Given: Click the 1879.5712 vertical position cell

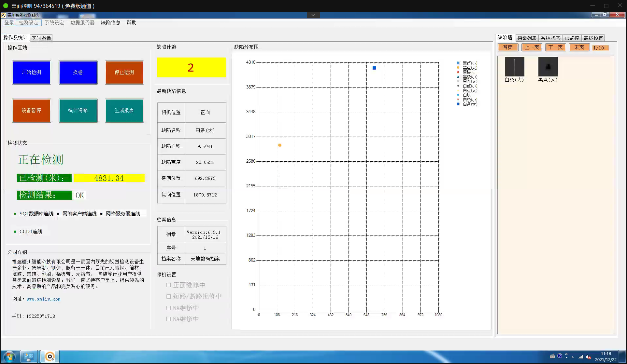Looking at the screenshot, I should point(205,195).
